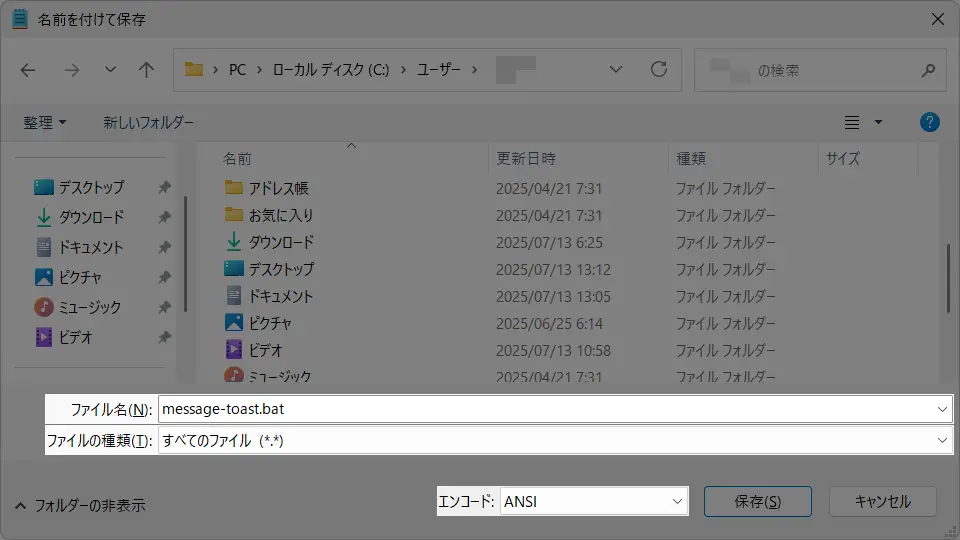Click the お気に入り folder icon
This screenshot has width=960, height=540.
(x=233, y=214)
